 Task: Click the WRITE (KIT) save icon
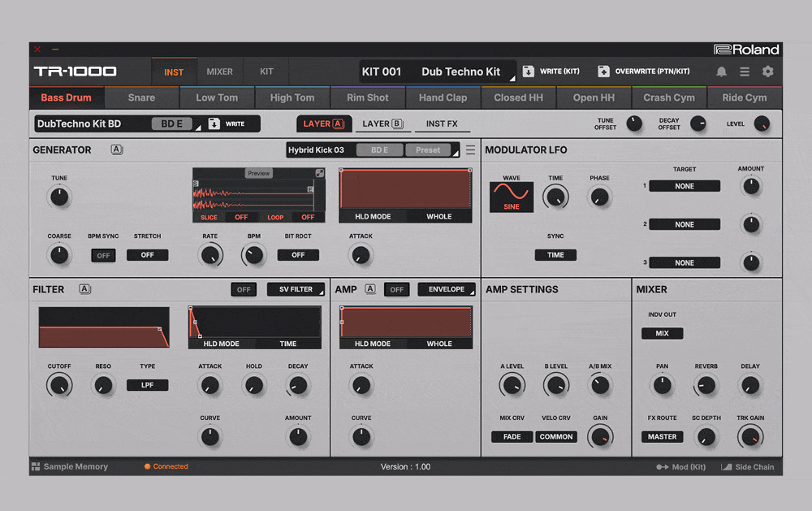tap(529, 71)
